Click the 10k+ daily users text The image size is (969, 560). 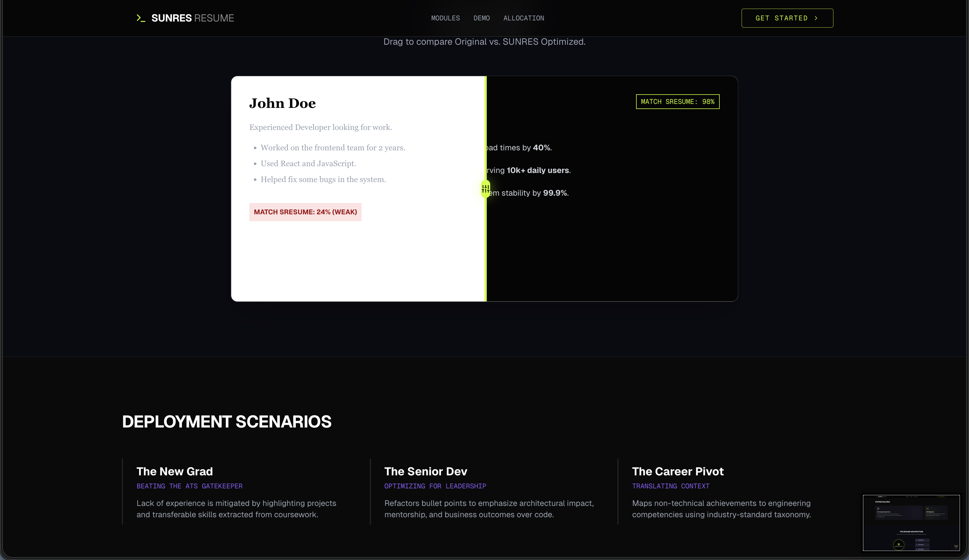coord(537,170)
